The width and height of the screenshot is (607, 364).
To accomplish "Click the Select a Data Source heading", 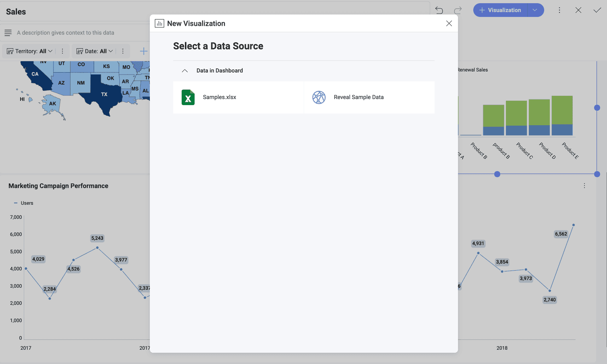I will [x=218, y=46].
